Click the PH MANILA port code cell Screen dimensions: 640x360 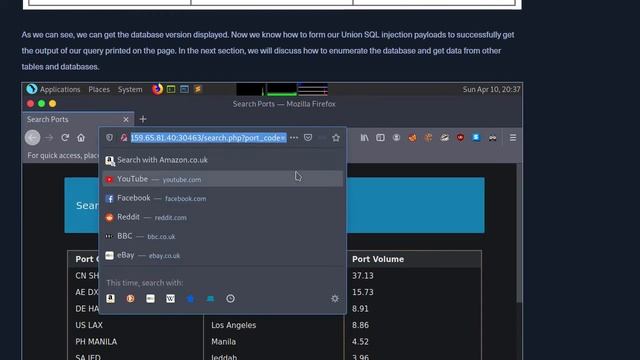[96, 342]
